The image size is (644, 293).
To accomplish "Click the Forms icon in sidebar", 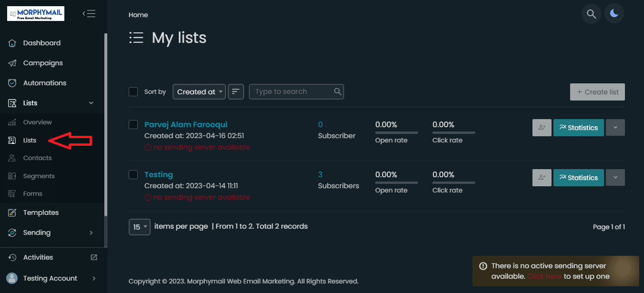I will coord(12,194).
